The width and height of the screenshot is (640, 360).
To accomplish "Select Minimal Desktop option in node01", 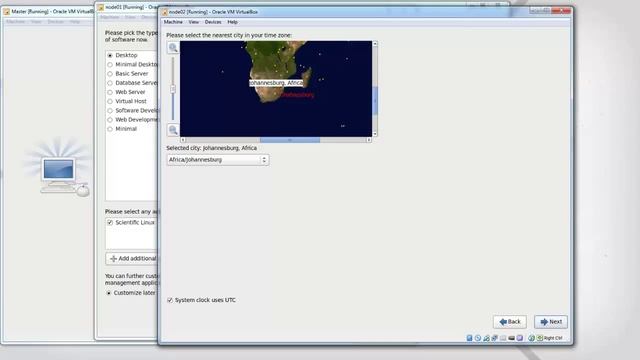I will [x=110, y=64].
